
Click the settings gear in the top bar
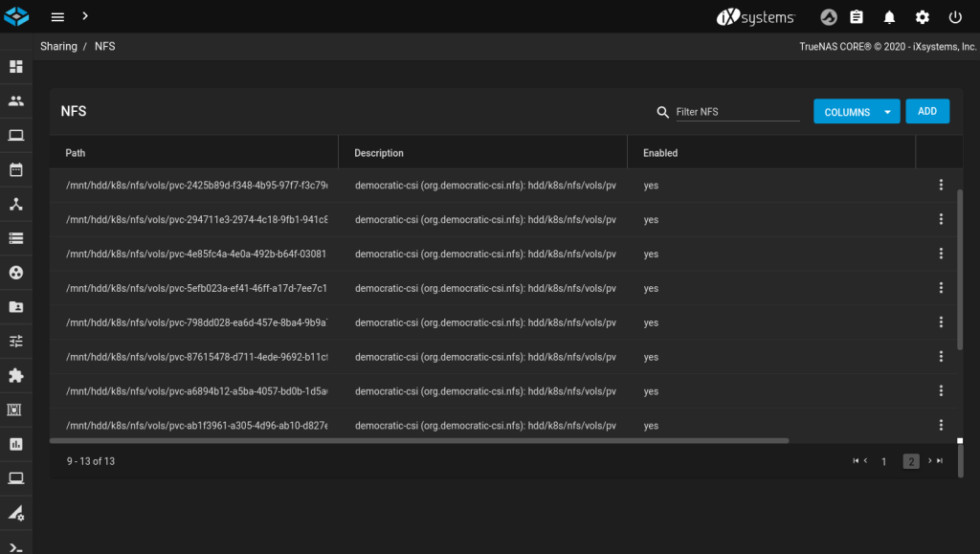(922, 17)
